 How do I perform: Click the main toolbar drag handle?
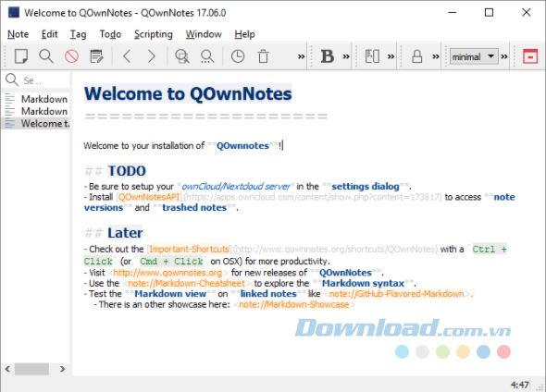(x=6, y=56)
